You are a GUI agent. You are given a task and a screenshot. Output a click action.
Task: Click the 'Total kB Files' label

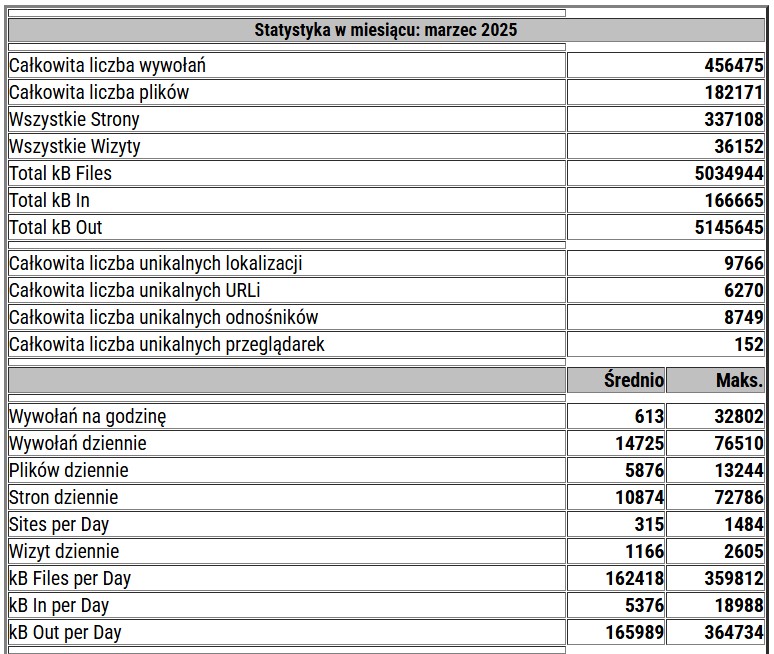click(x=60, y=173)
